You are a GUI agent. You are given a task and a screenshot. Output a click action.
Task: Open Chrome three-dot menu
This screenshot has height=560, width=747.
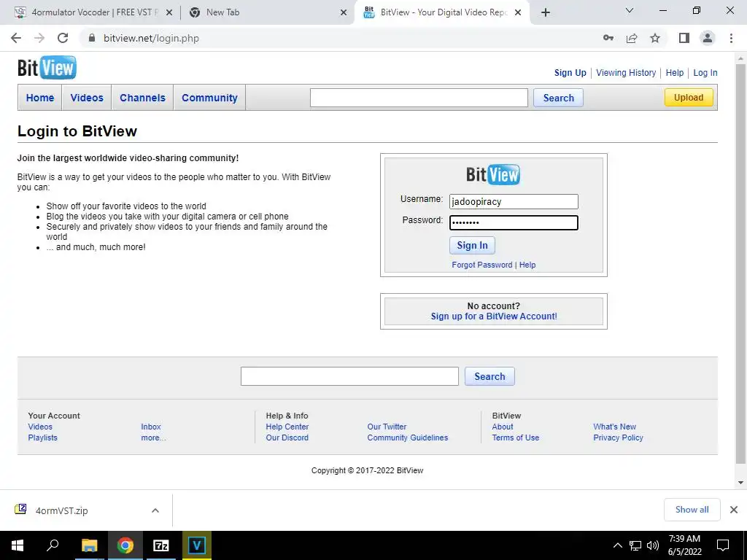pyautogui.click(x=731, y=38)
